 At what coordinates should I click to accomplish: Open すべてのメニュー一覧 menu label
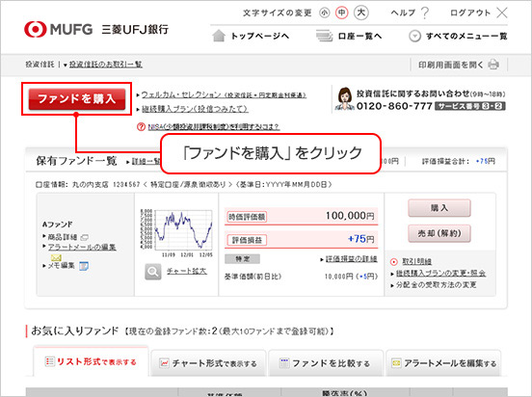466,36
